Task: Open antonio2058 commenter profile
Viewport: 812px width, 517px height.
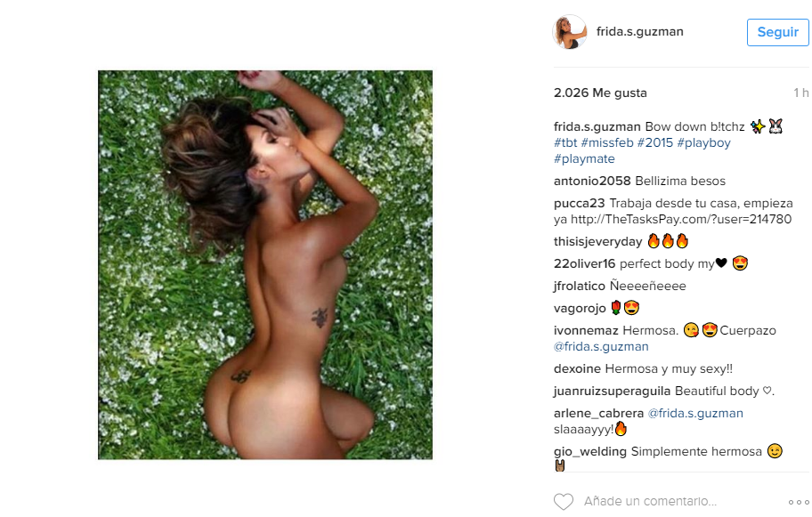Action: click(592, 182)
